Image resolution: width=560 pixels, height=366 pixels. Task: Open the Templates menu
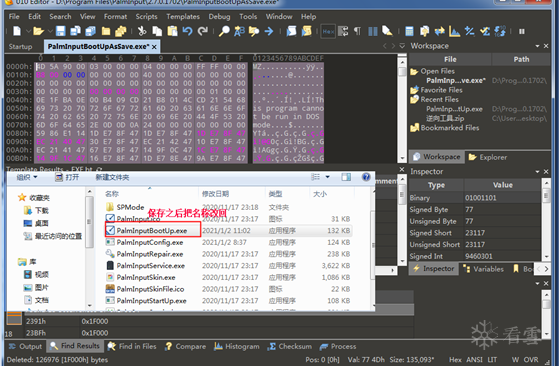[183, 16]
